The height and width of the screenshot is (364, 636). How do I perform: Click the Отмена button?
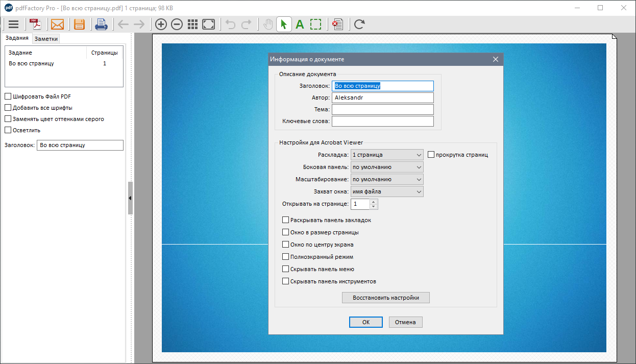point(406,322)
